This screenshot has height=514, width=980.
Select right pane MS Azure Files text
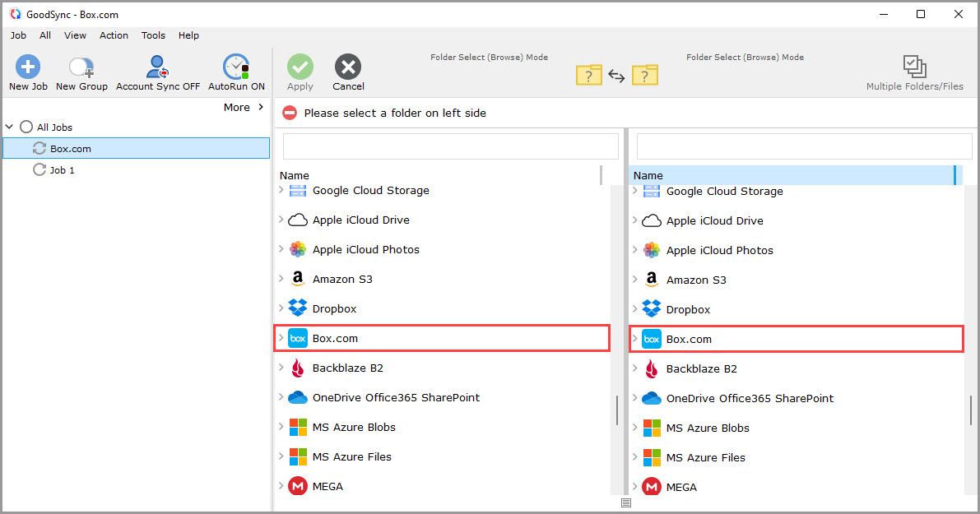(x=706, y=458)
